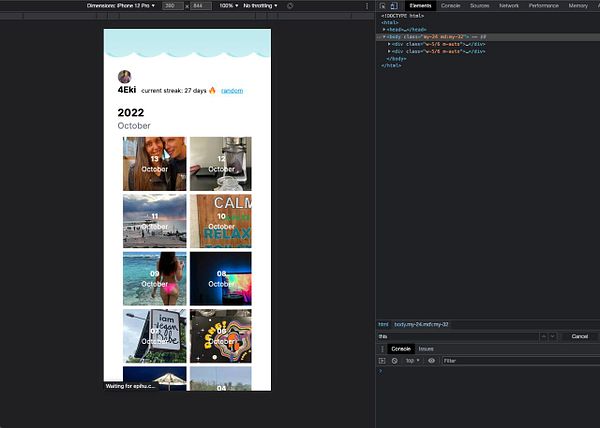Click the viewport width input field
Viewport: 600px width, 428px height.
(173, 6)
